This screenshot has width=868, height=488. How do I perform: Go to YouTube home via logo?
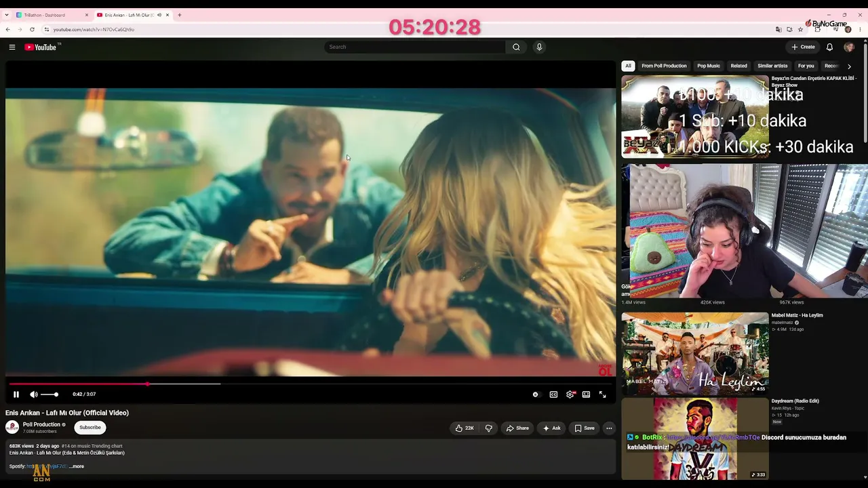coord(42,47)
